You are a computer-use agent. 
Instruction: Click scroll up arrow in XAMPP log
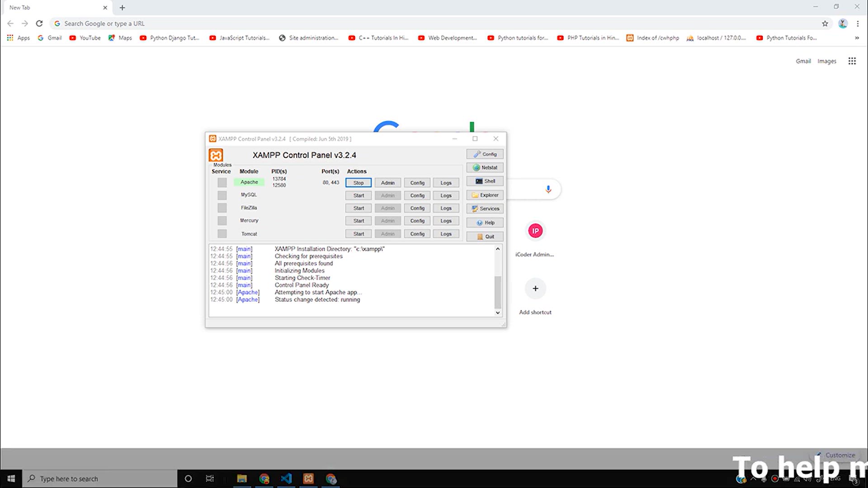(498, 249)
